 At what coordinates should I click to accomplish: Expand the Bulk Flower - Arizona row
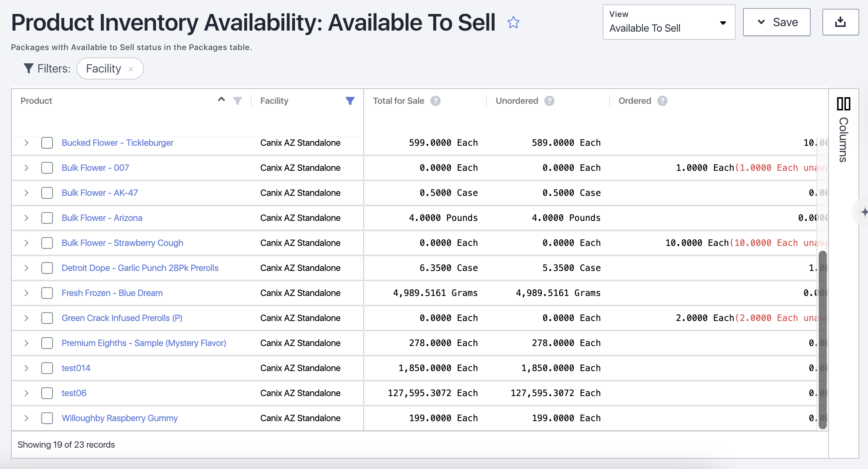(x=26, y=218)
